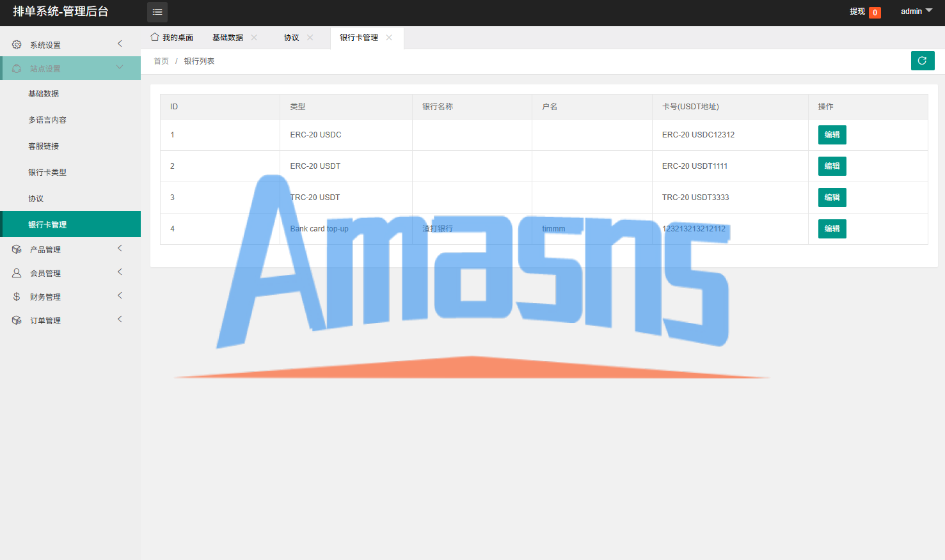Click the 银行列表 breadcrumb text

point(199,61)
